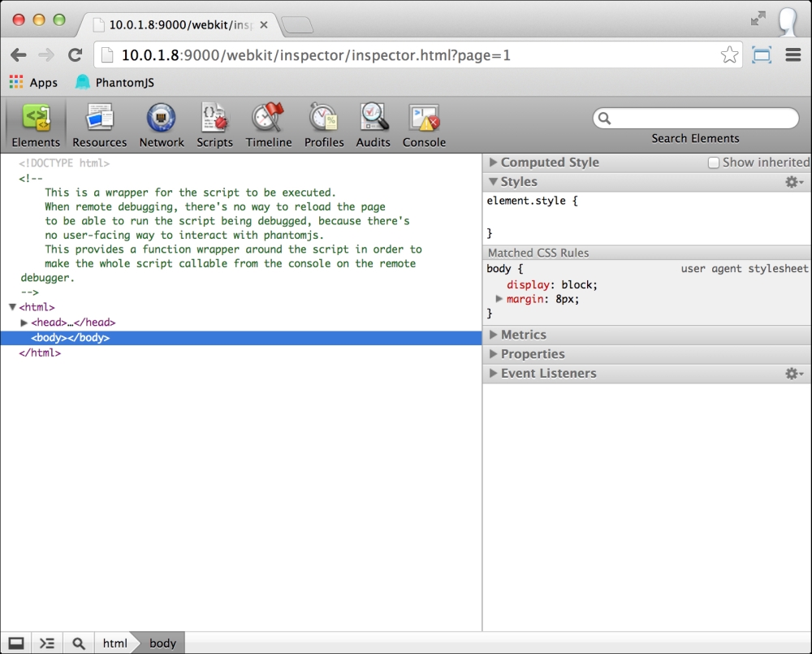
Task: Open the Resources panel
Action: point(99,126)
